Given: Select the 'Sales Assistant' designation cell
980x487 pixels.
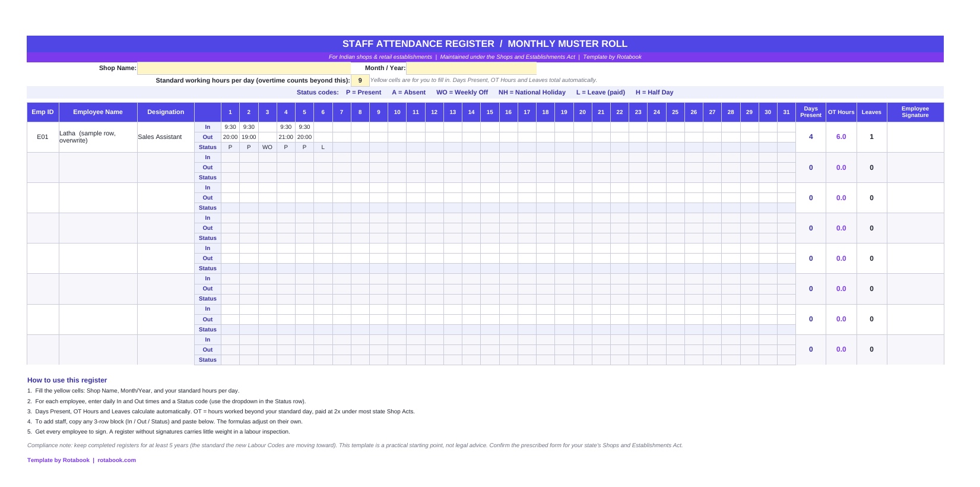Looking at the screenshot, I should click(166, 137).
